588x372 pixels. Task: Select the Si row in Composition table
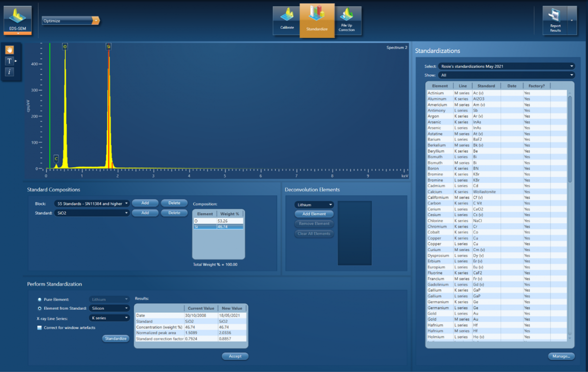pos(218,227)
